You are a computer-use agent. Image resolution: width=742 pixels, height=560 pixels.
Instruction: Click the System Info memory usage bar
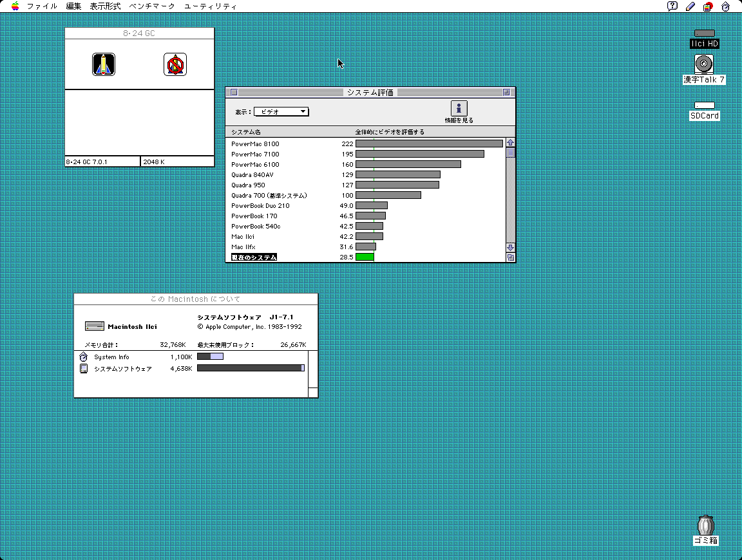pyautogui.click(x=210, y=357)
